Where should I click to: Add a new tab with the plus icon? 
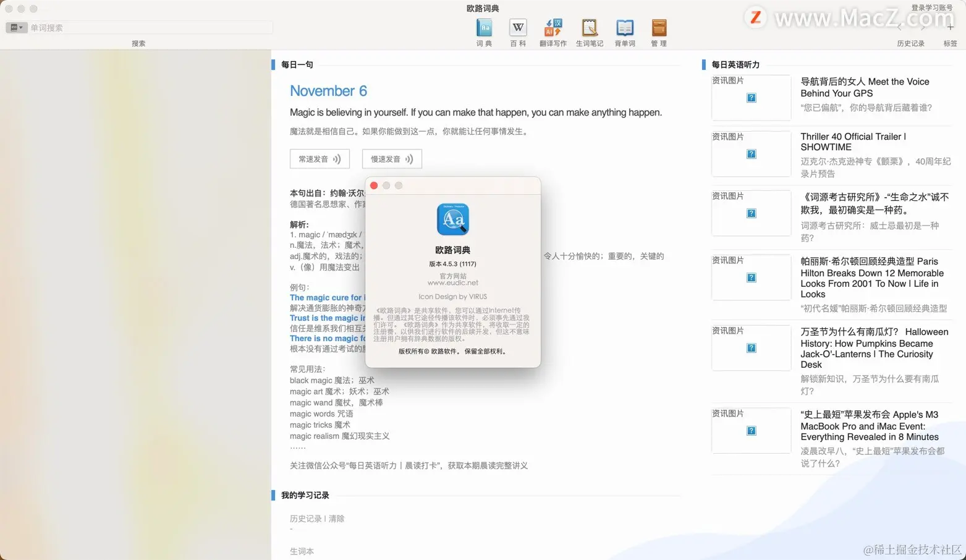click(x=951, y=27)
